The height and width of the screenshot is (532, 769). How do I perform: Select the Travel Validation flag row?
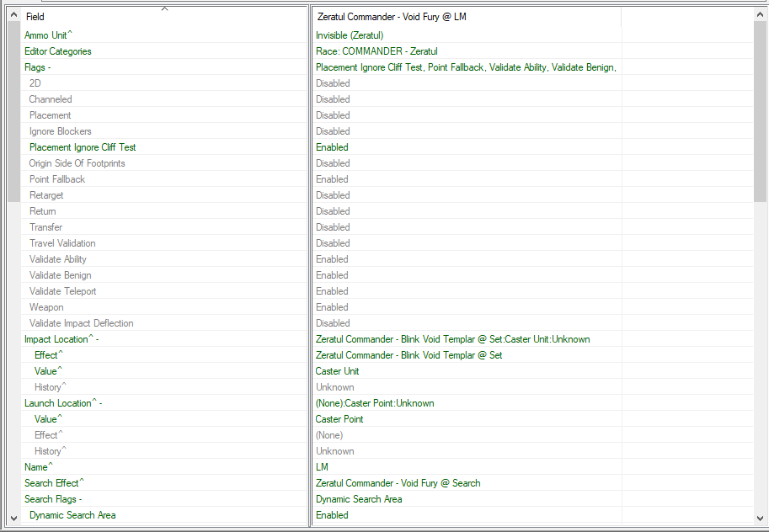coord(163,243)
